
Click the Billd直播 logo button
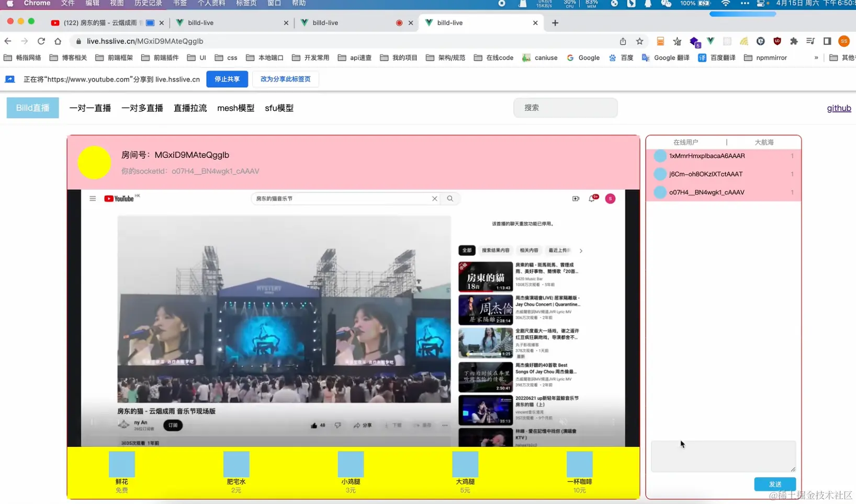click(32, 108)
